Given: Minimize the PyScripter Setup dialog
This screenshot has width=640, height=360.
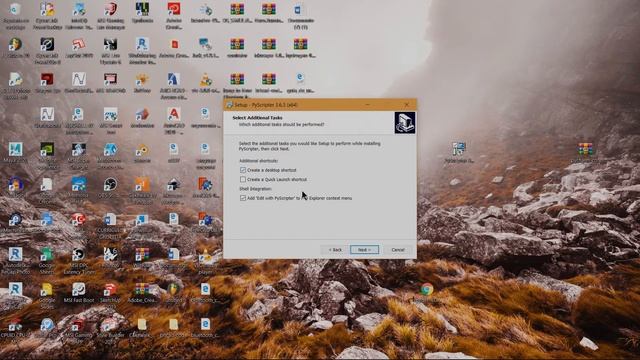Looking at the screenshot, I should (367, 104).
